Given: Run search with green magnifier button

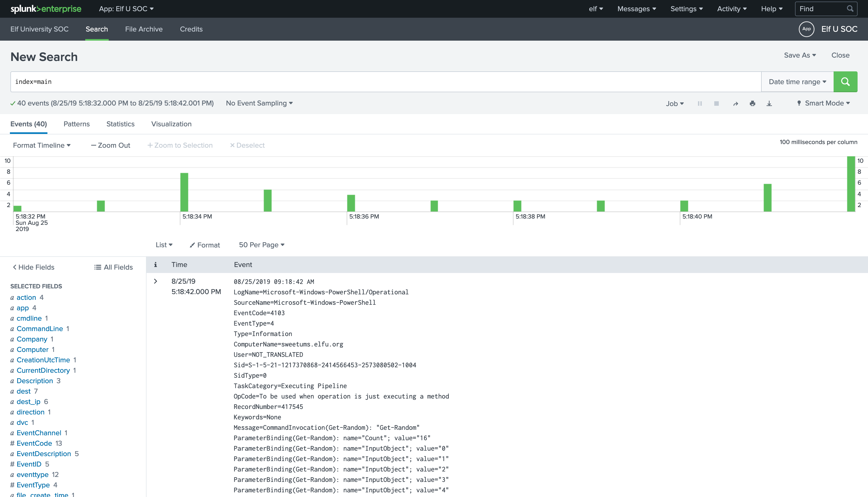Looking at the screenshot, I should 845,82.
